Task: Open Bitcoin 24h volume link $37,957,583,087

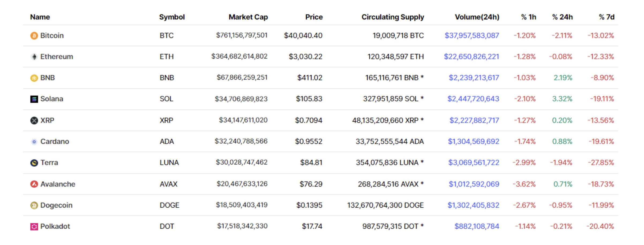Action: pyautogui.click(x=472, y=36)
